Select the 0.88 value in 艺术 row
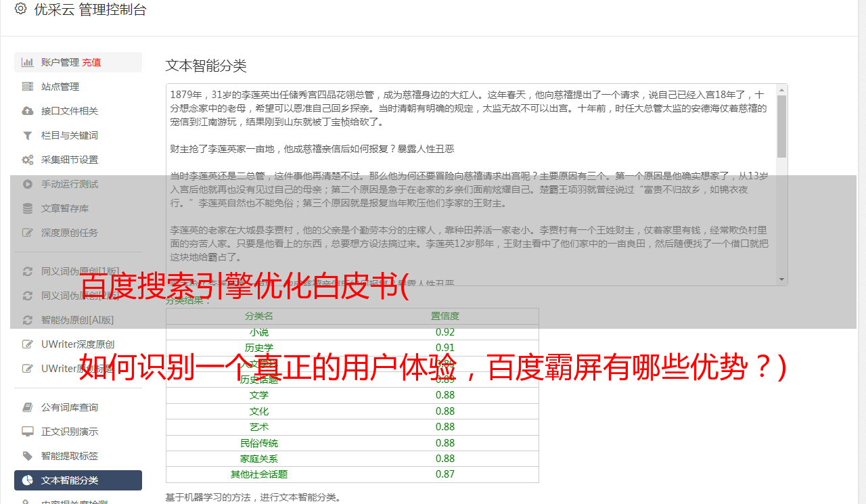Viewport: 866px width, 504px height. pyautogui.click(x=445, y=427)
